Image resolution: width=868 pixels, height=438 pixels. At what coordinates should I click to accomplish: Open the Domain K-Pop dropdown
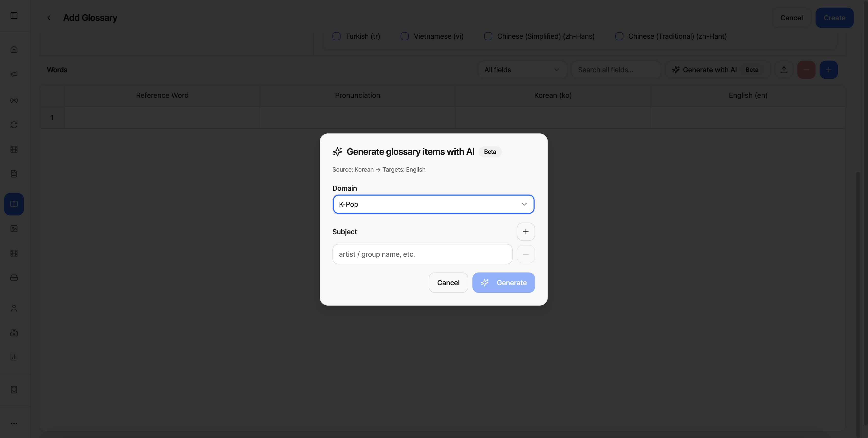point(433,204)
